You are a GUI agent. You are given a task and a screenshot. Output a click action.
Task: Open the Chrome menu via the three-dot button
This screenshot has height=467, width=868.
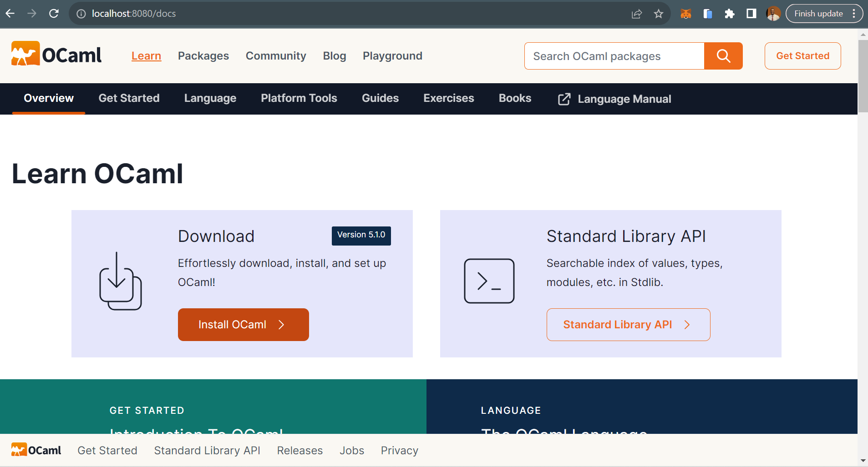(854, 13)
